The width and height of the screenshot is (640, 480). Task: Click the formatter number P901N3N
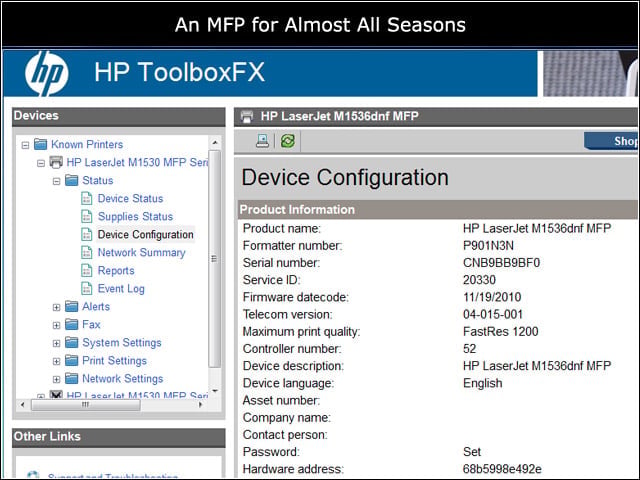(x=488, y=245)
